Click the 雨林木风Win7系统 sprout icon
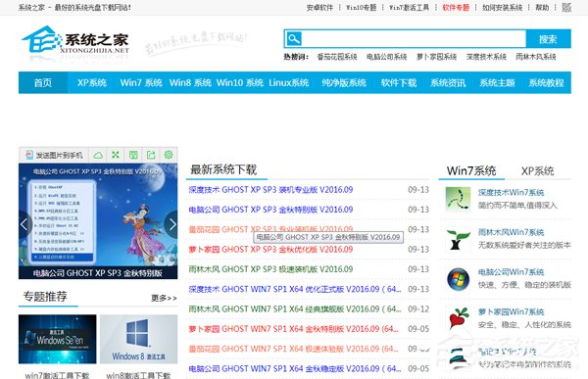The image size is (588, 379). click(x=458, y=239)
